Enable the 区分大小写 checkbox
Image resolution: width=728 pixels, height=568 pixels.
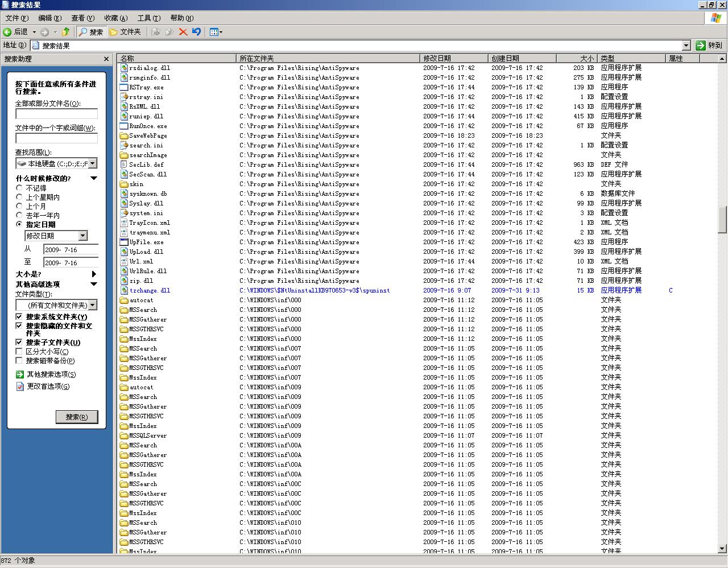[x=19, y=351]
